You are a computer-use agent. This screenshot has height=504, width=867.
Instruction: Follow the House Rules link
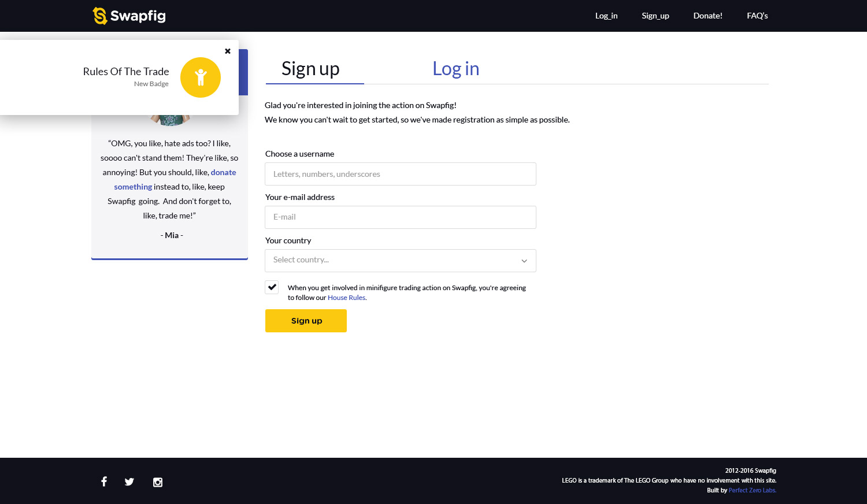click(346, 298)
